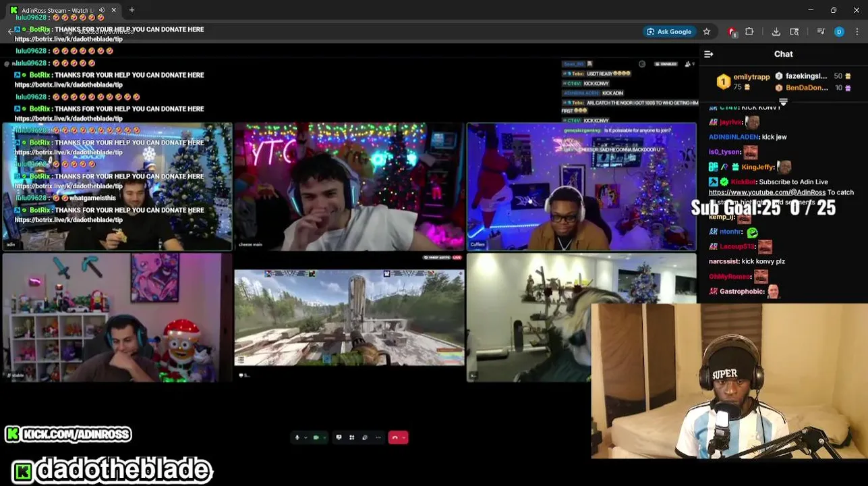
Task: Click OhMyRomeo username in chat
Action: tap(730, 277)
